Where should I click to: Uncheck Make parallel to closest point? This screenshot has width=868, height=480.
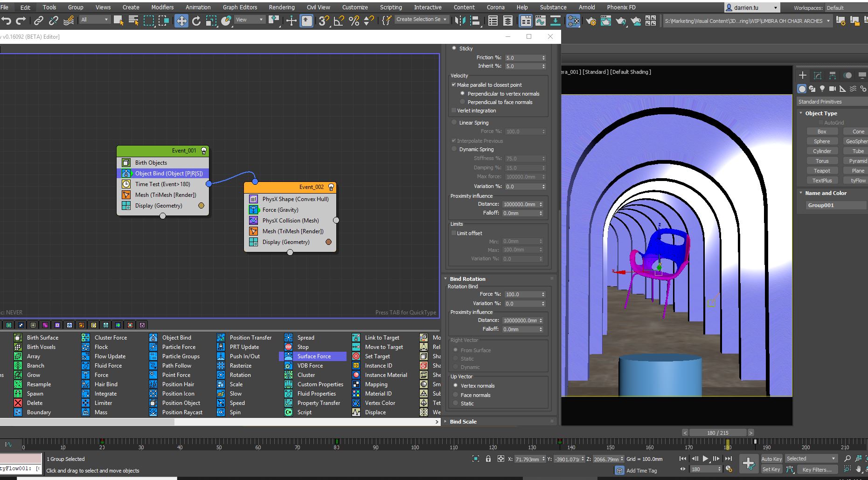(454, 85)
